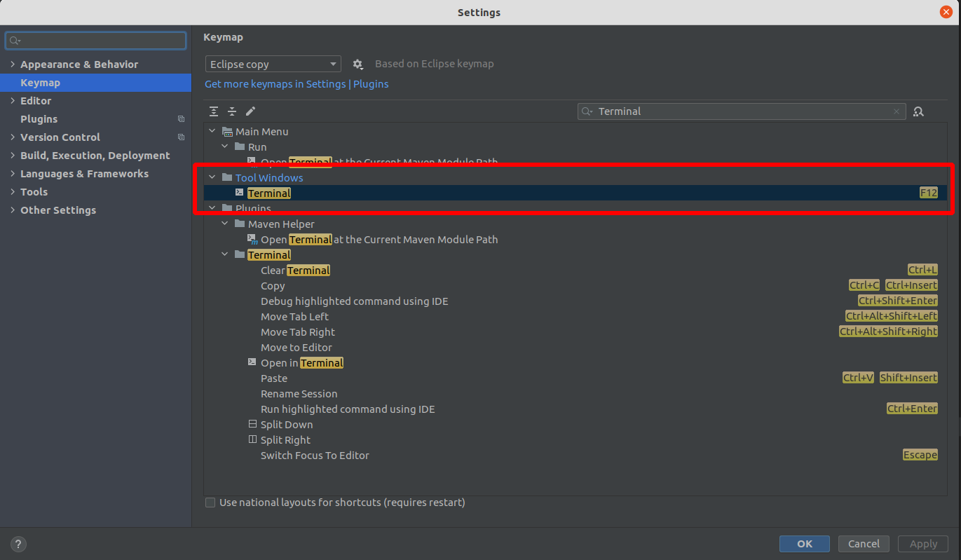Enable national layouts for shortcuts checkbox
The image size is (961, 560).
tap(210, 503)
